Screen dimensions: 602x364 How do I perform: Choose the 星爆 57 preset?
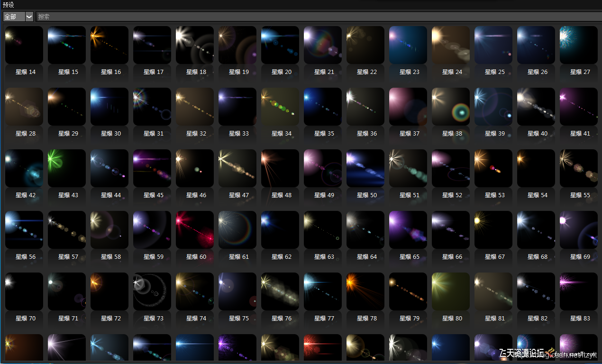coord(67,230)
